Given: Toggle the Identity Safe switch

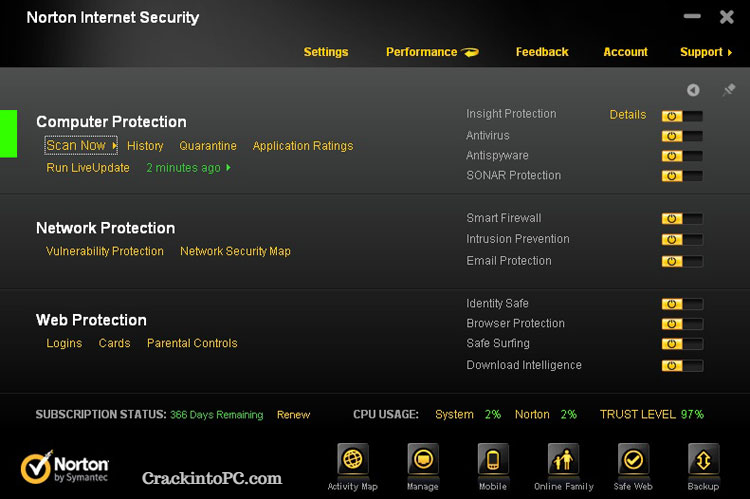Looking at the screenshot, I should tap(682, 304).
